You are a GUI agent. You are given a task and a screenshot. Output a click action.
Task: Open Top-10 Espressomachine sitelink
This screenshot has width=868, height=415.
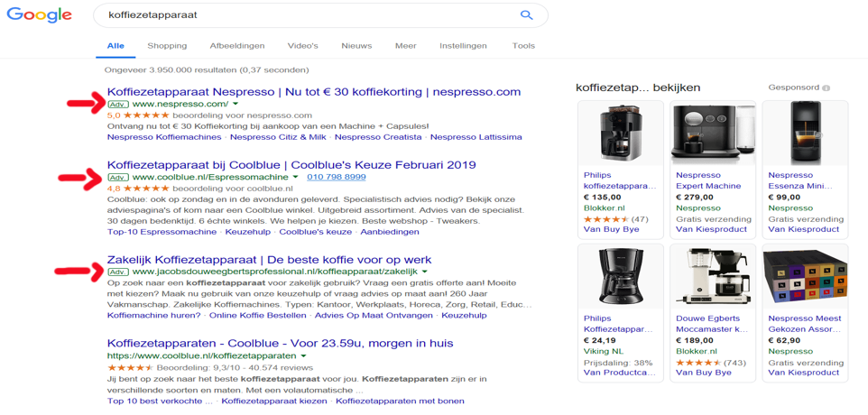[x=162, y=232]
